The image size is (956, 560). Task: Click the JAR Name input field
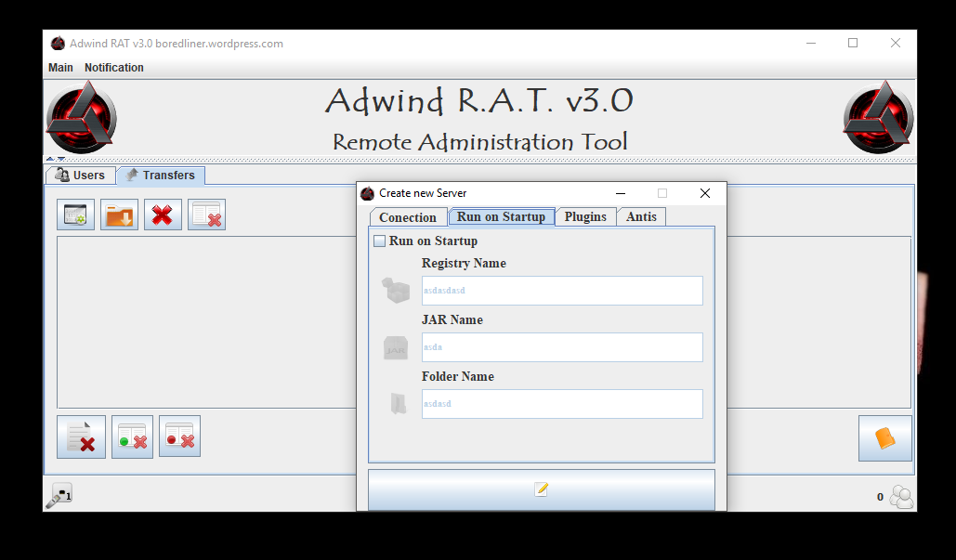tap(562, 347)
